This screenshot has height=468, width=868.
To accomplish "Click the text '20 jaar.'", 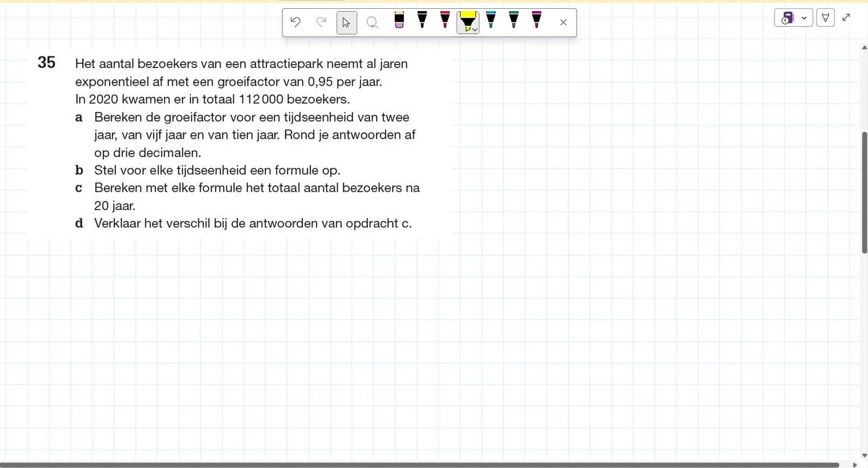I will [115, 205].
